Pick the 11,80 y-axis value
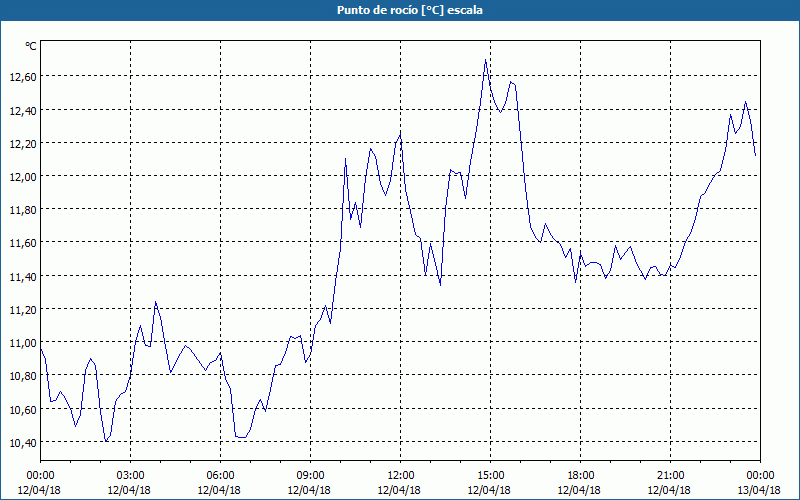This screenshot has width=800, height=500. 23,210
